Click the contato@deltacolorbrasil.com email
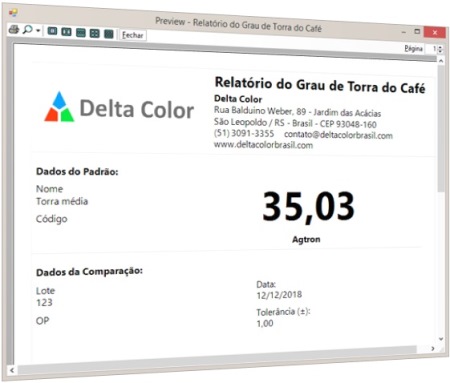The width and height of the screenshot is (450, 383). 338,135
